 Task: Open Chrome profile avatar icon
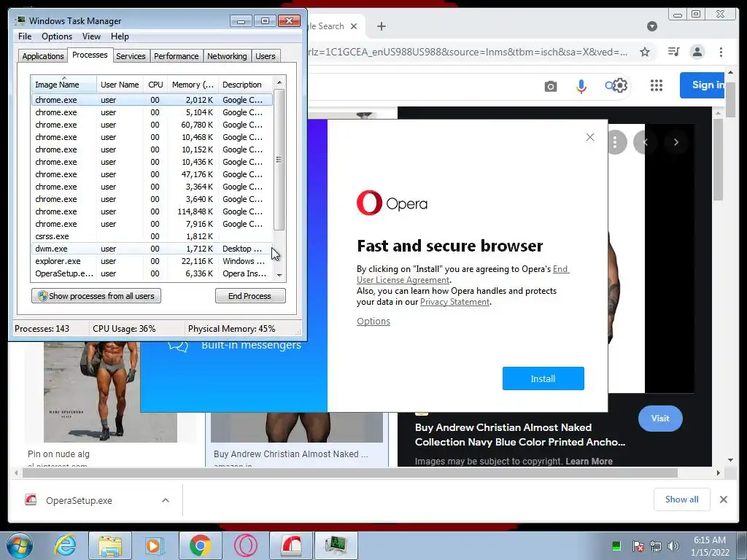[697, 52]
